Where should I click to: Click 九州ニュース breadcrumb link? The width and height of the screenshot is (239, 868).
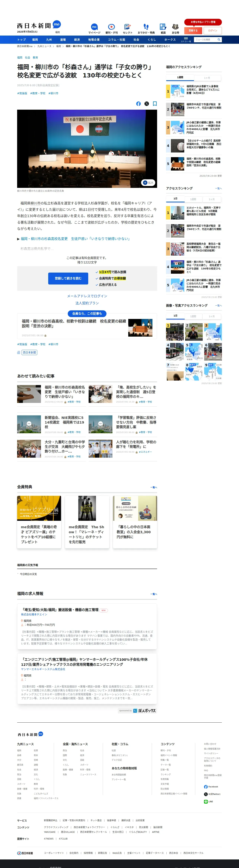(44, 46)
